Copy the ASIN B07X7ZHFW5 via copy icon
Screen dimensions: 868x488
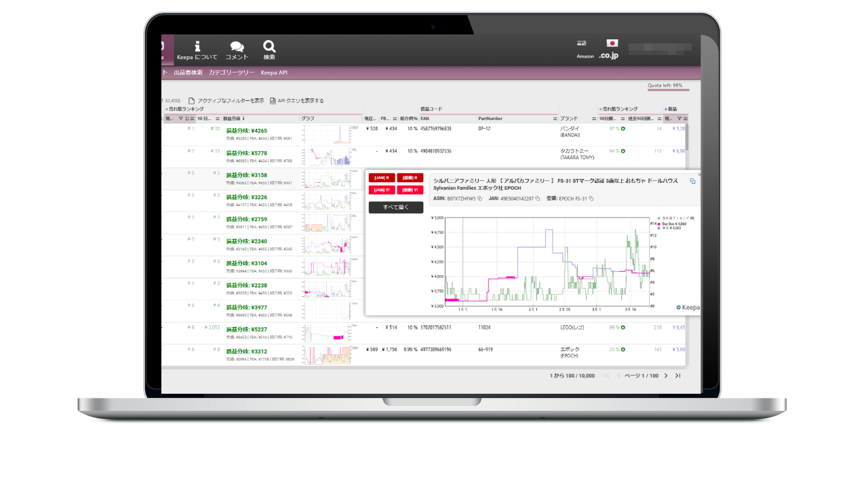pos(479,199)
